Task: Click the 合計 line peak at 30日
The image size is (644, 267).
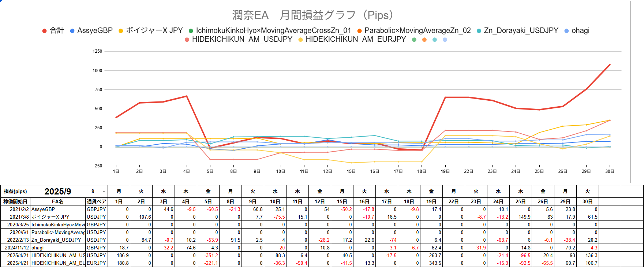Action: point(610,65)
